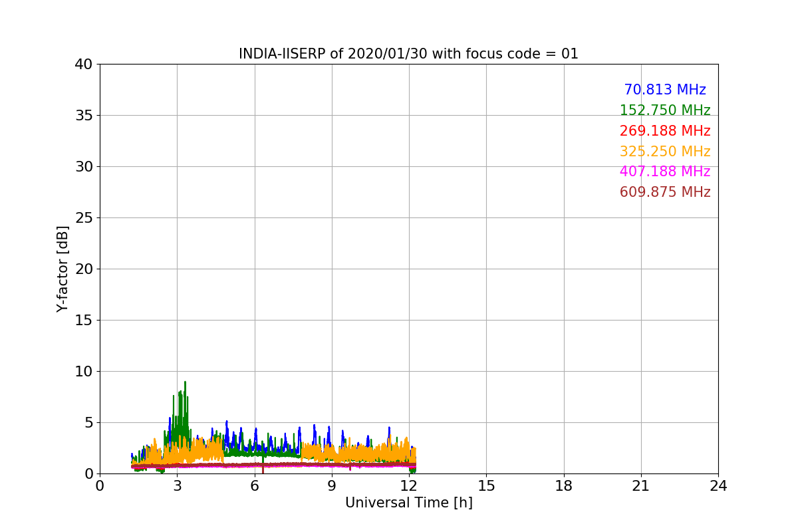This screenshot has width=798, height=532.
Task: Click the x-axis tick label 6
Action: click(255, 486)
